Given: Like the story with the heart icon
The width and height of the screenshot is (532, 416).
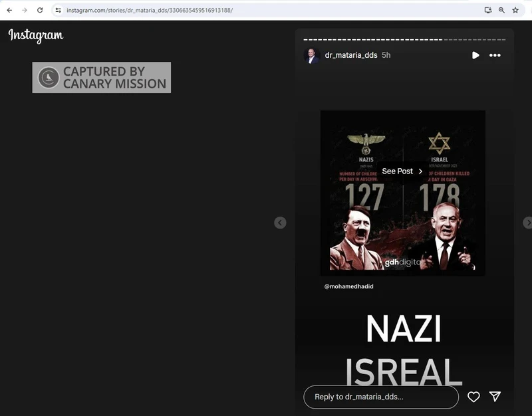Looking at the screenshot, I should pyautogui.click(x=473, y=397).
